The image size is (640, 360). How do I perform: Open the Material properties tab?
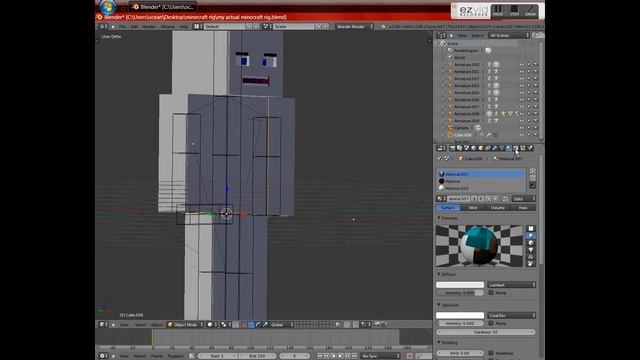coord(509,148)
